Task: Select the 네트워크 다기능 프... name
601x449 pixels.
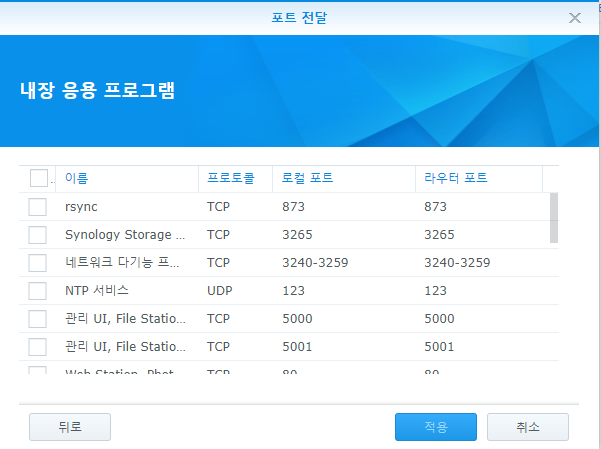Action: 122,263
